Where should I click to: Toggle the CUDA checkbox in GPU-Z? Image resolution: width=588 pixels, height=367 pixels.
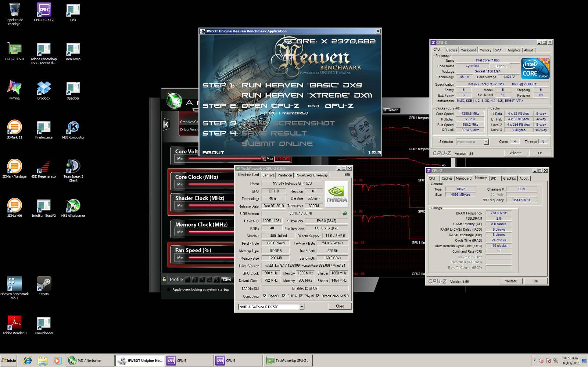(x=284, y=296)
